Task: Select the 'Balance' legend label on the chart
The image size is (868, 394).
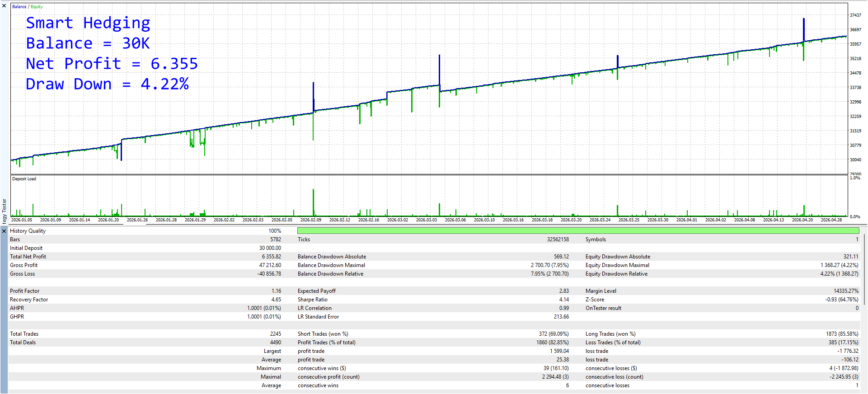Action: click(x=19, y=7)
